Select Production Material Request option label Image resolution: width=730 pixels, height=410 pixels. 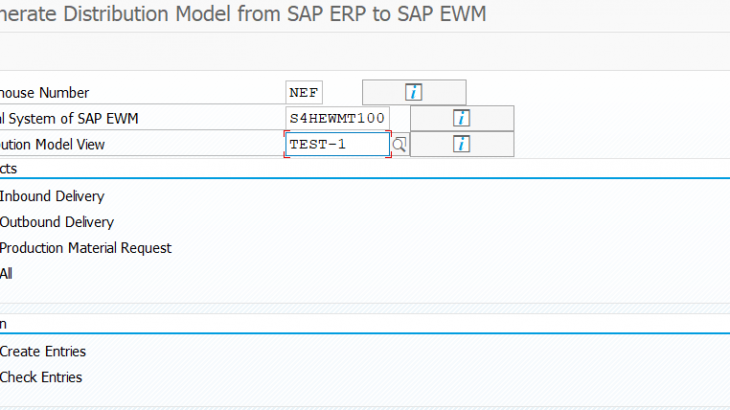[86, 248]
